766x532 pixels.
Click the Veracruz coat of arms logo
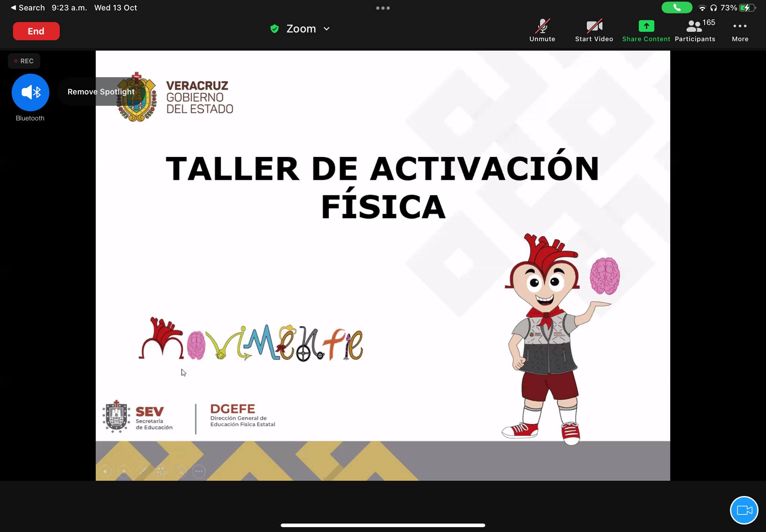click(x=137, y=97)
